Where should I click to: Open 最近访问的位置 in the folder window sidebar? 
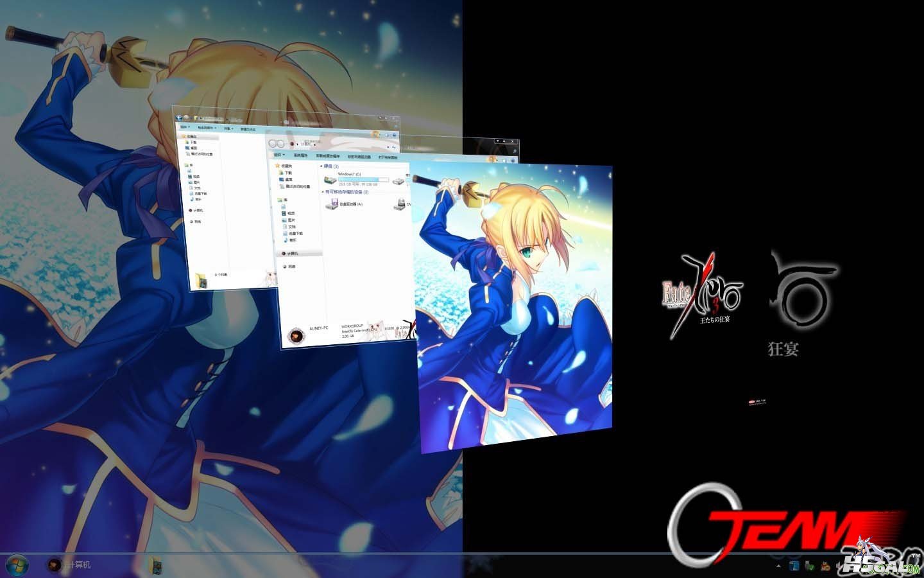[x=200, y=154]
